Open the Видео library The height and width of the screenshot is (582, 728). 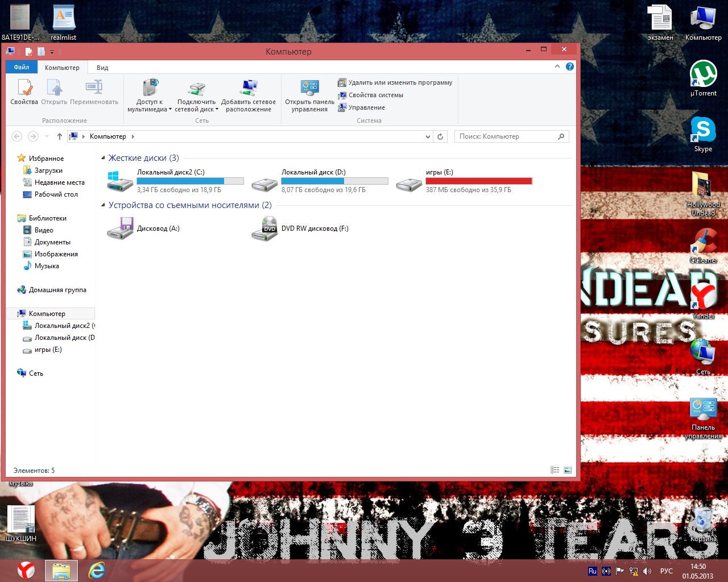38,230
